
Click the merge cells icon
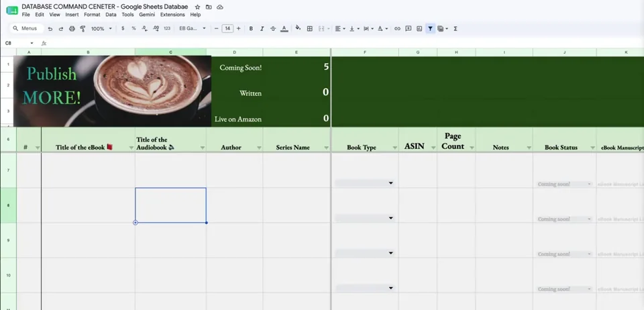click(321, 29)
